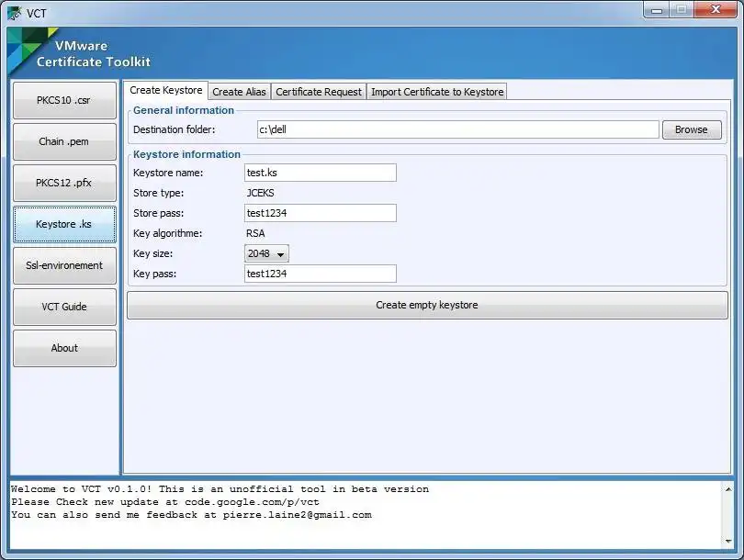Open the PKCS10 .csr section
The image size is (744, 560).
(64, 100)
